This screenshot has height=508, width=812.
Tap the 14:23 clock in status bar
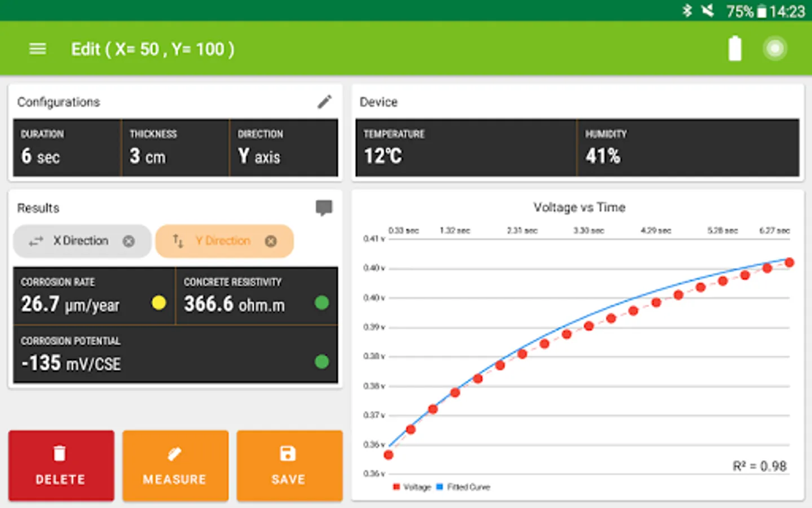787,11
